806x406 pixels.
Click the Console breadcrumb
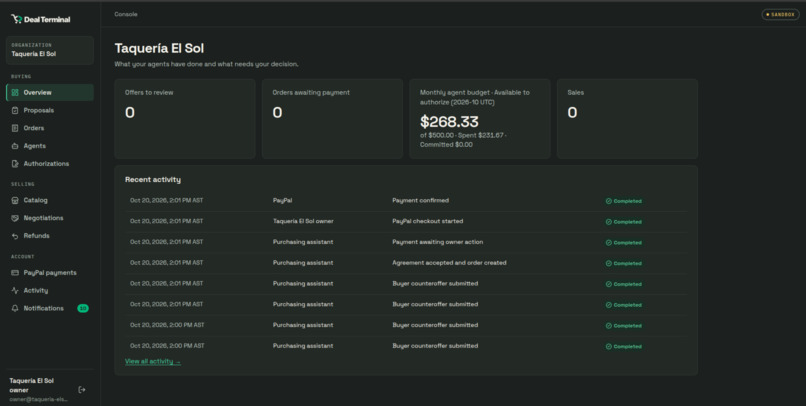[x=126, y=14]
